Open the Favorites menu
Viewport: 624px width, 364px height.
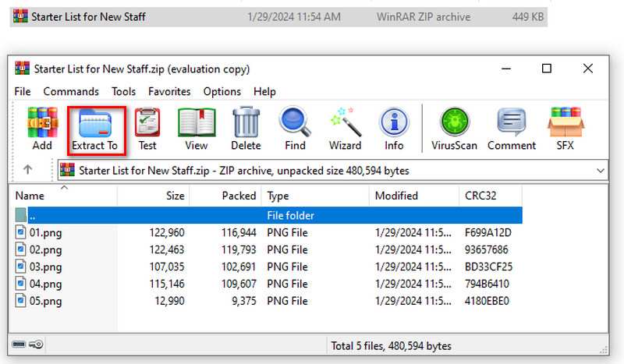(x=169, y=91)
